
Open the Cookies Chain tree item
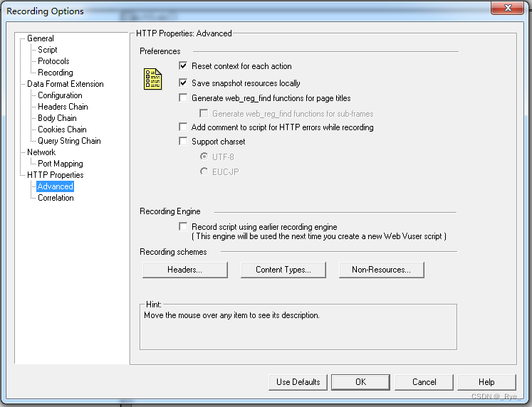pyautogui.click(x=62, y=129)
